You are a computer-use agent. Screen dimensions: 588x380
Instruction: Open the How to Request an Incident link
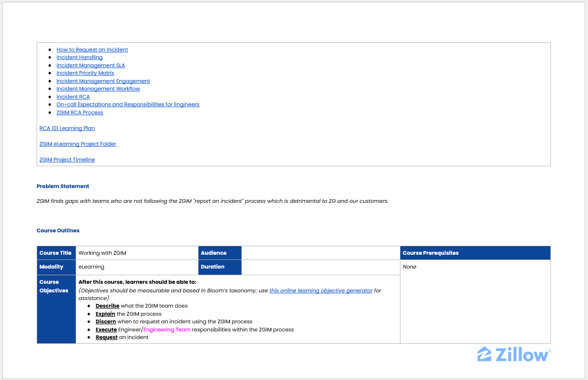click(92, 50)
